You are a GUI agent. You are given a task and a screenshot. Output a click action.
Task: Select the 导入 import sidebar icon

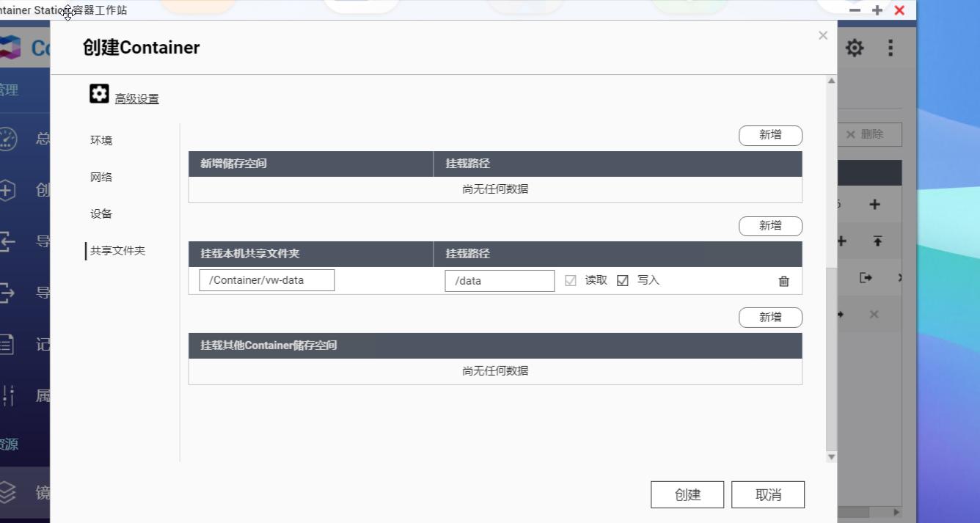click(x=7, y=240)
